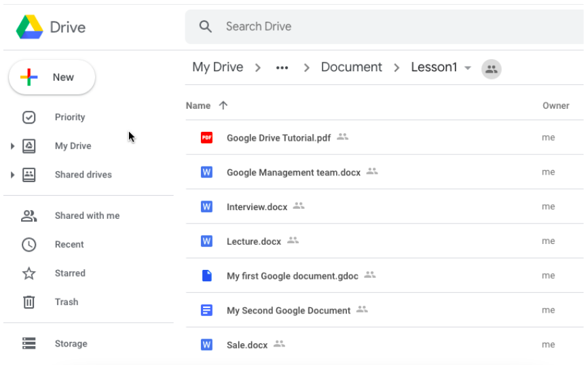The height and width of the screenshot is (365, 588).
Task: Click the Word icon of Lecture.docx
Action: [206, 241]
